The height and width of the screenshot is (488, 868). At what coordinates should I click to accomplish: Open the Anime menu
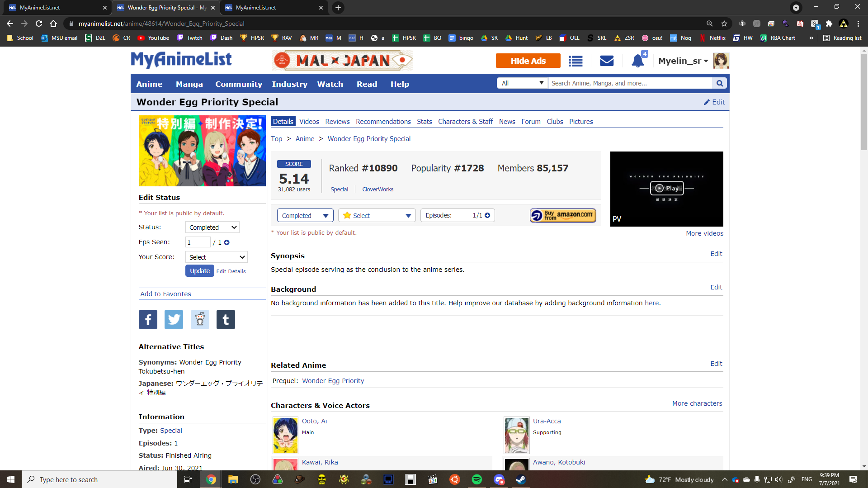tap(149, 84)
